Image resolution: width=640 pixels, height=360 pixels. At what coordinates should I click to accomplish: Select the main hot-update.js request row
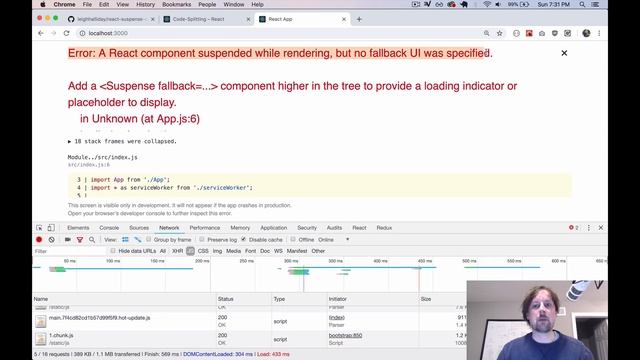(x=250, y=321)
